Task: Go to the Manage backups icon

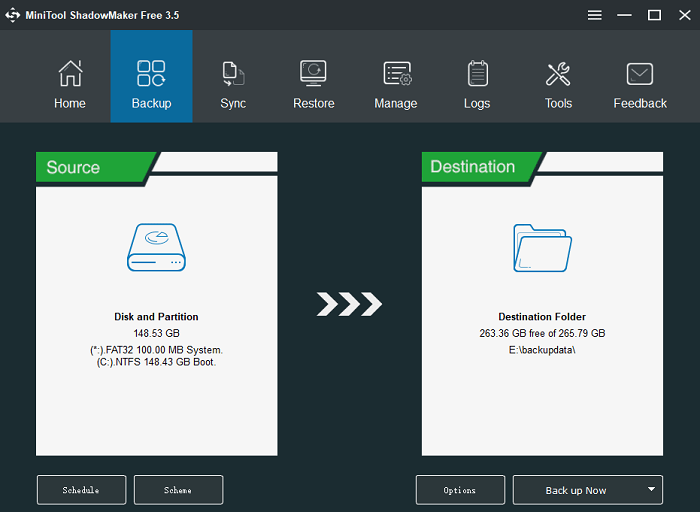Action: 396,74
